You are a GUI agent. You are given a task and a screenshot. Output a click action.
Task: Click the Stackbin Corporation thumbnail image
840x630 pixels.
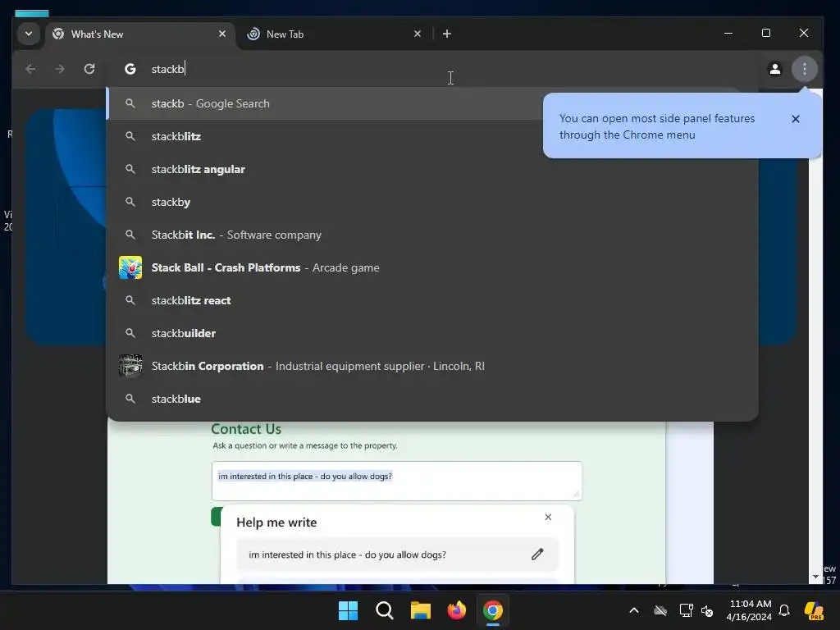130,366
